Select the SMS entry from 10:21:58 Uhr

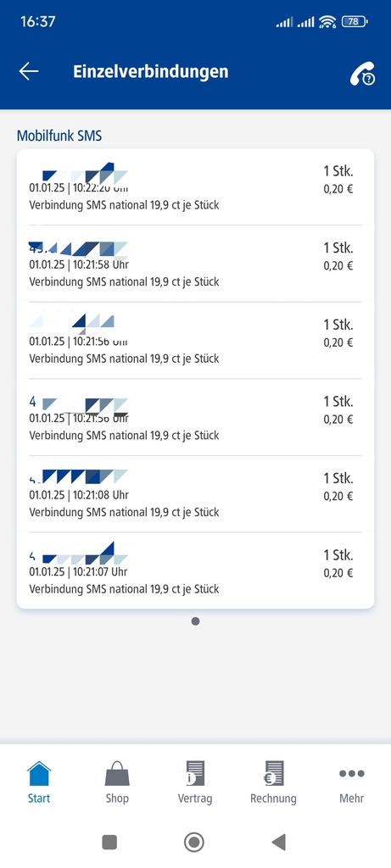coord(195,264)
